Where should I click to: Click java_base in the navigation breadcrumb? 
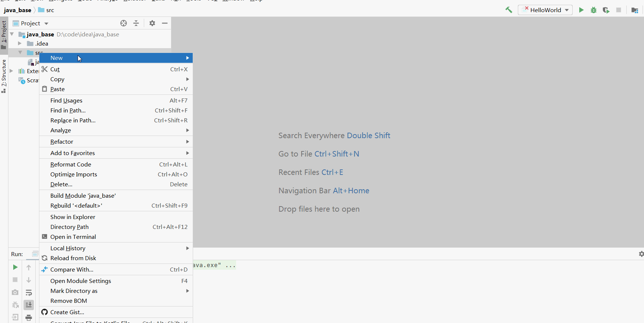point(18,10)
